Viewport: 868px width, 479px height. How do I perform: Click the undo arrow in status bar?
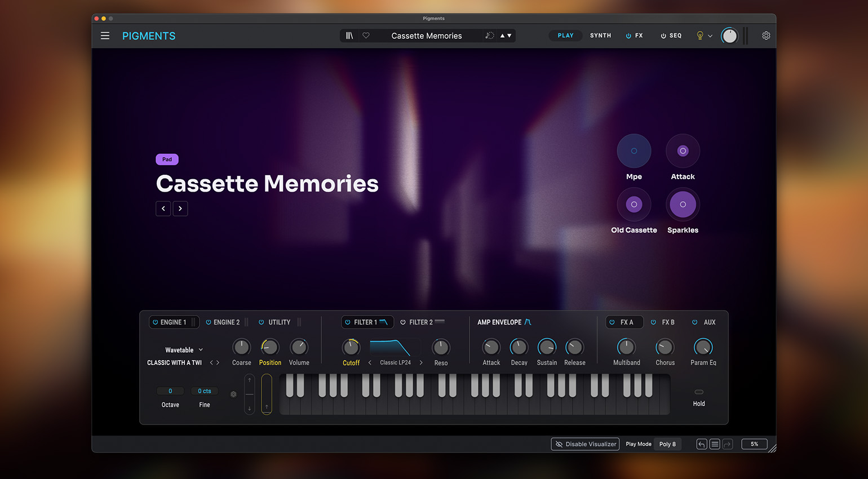click(x=701, y=444)
